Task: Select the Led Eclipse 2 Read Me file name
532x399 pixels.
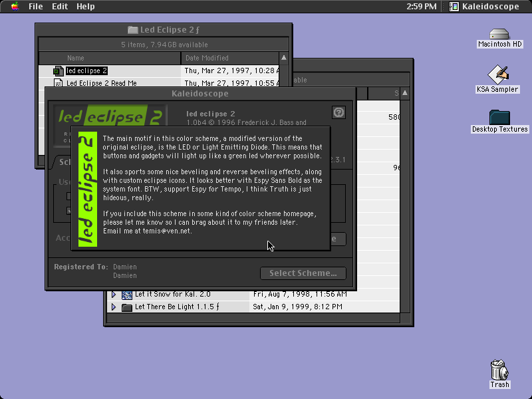Action: coord(102,83)
